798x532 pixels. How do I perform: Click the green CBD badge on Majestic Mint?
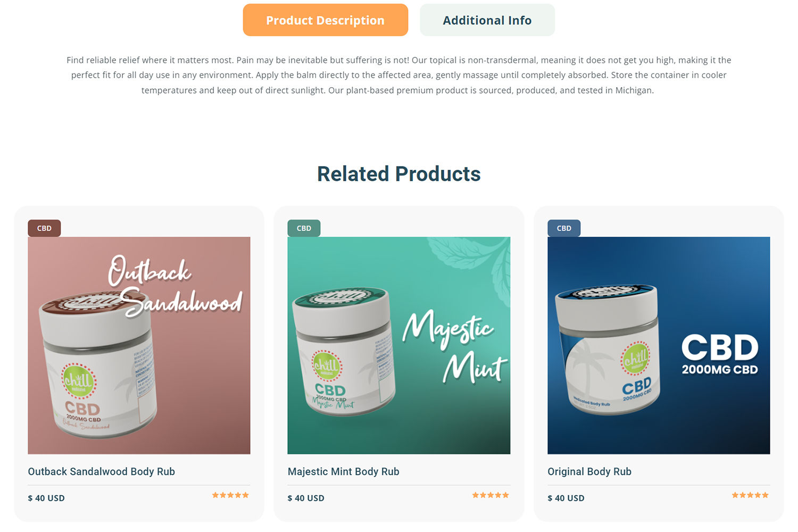[x=304, y=228]
